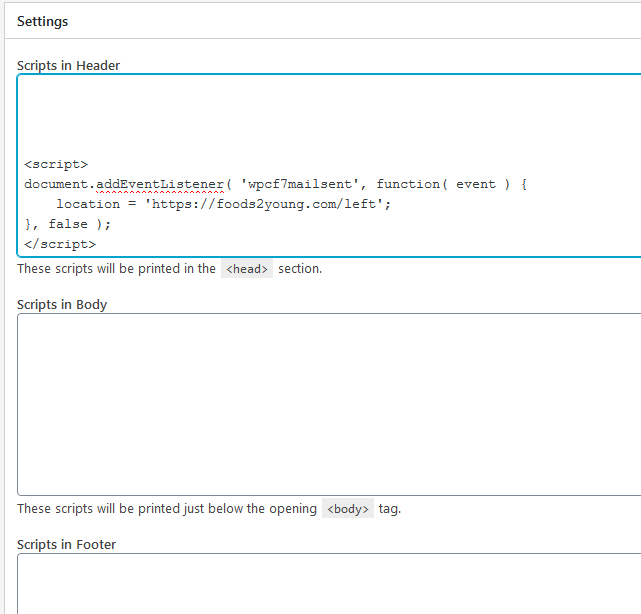Place cursor on the '}, false );' line
Image resolution: width=641 pixels, height=614 pixels.
[x=67, y=224]
